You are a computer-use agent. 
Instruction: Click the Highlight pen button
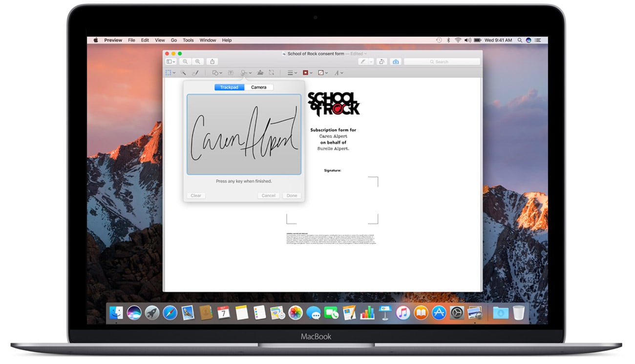point(363,61)
